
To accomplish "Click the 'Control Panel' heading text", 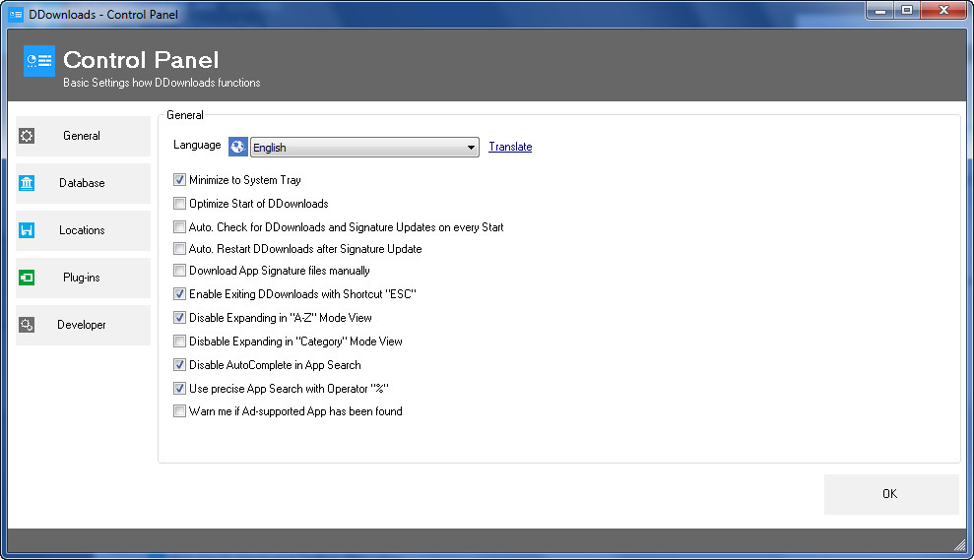I will (141, 60).
